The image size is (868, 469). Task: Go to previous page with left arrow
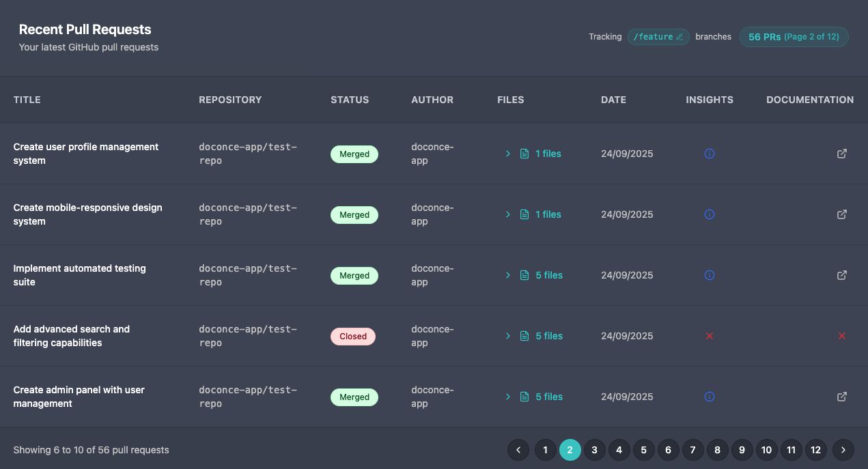518,450
